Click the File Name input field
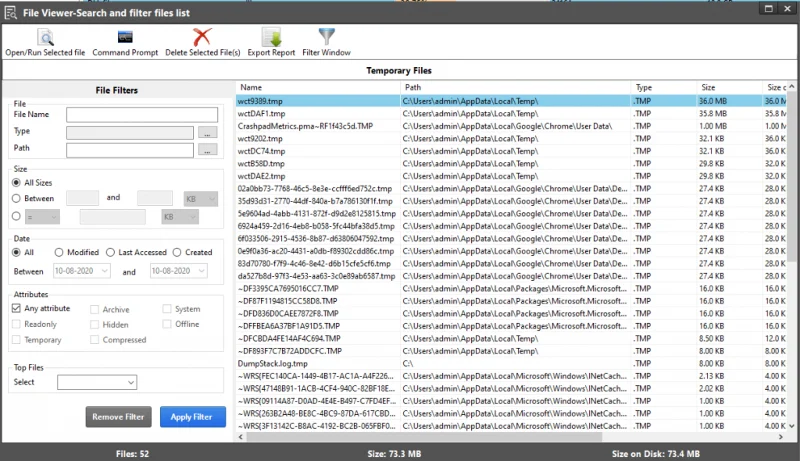The width and height of the screenshot is (800, 461). 142,115
